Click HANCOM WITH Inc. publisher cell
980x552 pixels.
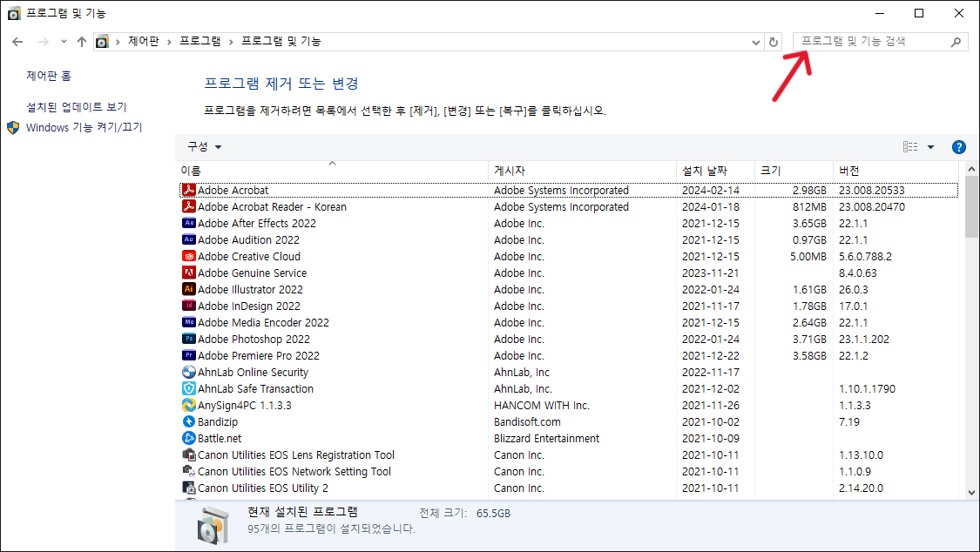tap(541, 405)
